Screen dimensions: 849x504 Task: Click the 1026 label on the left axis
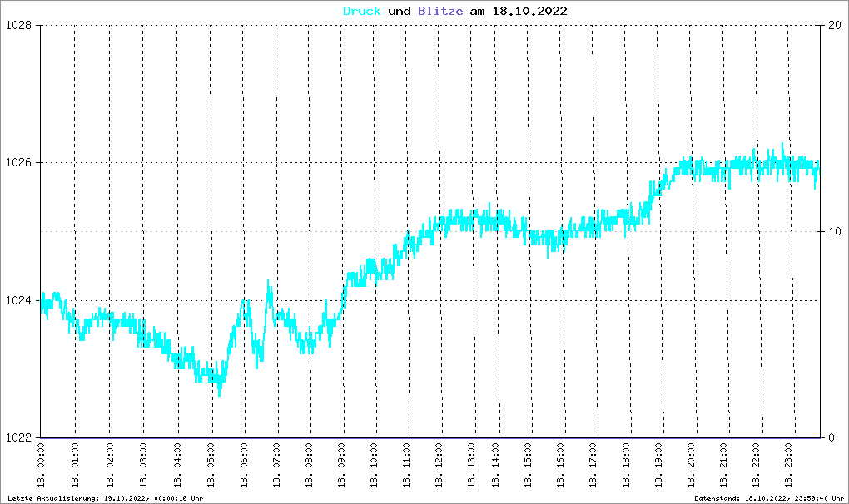(x=19, y=163)
